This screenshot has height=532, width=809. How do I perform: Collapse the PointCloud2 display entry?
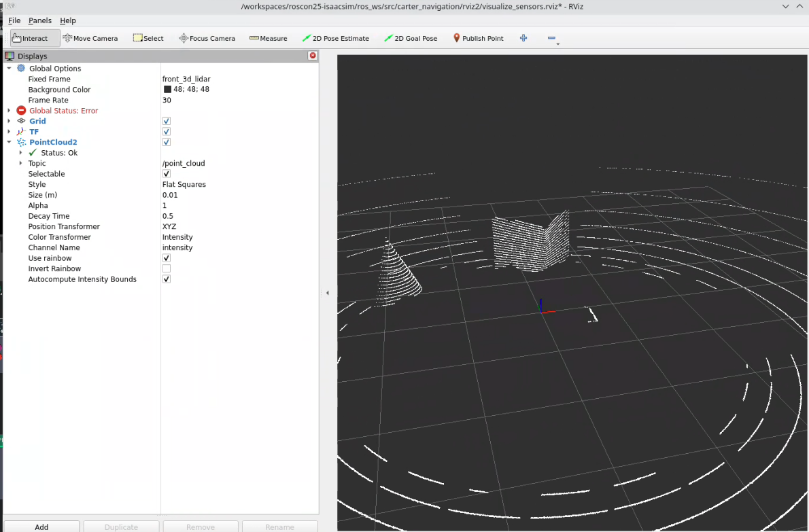pyautogui.click(x=9, y=142)
